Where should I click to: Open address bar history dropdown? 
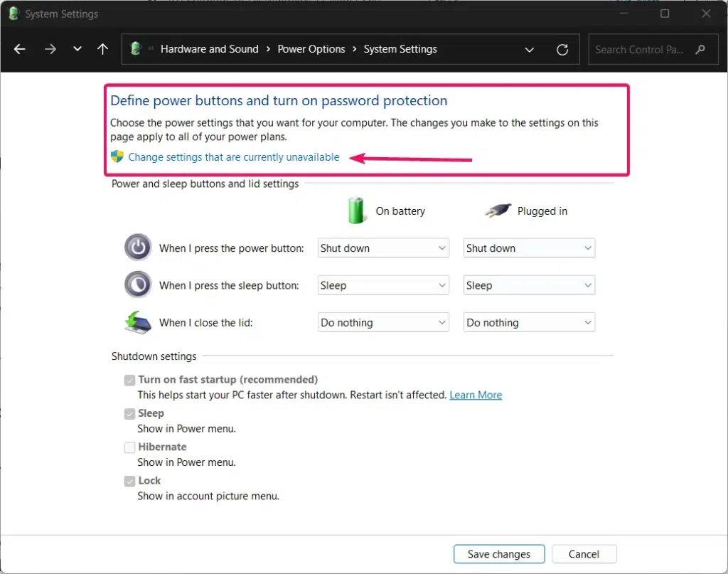[529, 50]
